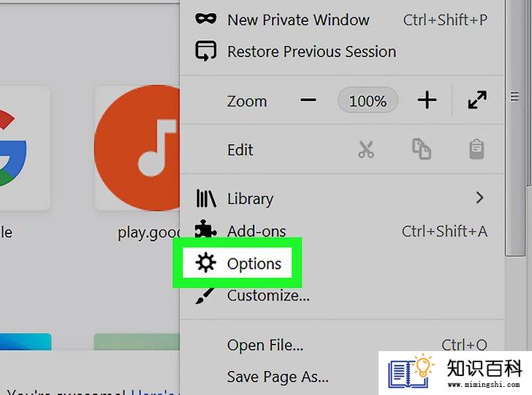The image size is (532, 395).
Task: Click the Library books icon
Action: (x=205, y=198)
